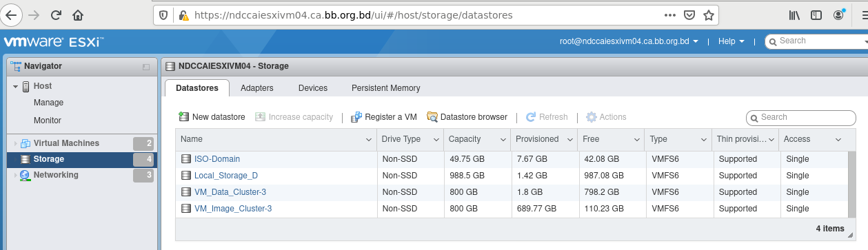Click Host server icon in Navigator
Image resolution: width=868 pixels, height=250 pixels.
point(26,86)
